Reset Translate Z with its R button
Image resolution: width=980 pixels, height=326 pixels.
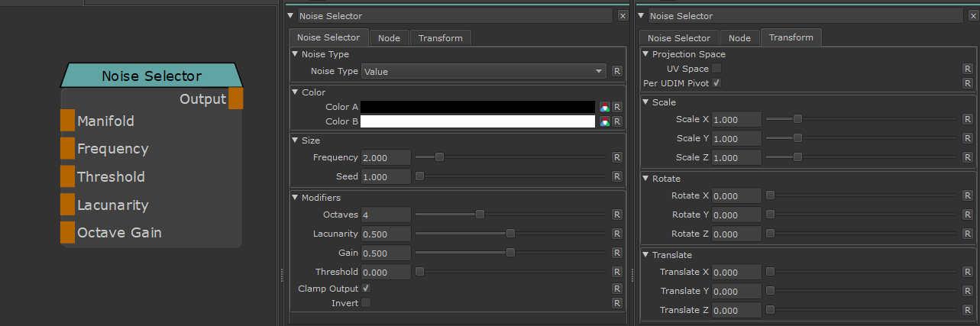967,310
